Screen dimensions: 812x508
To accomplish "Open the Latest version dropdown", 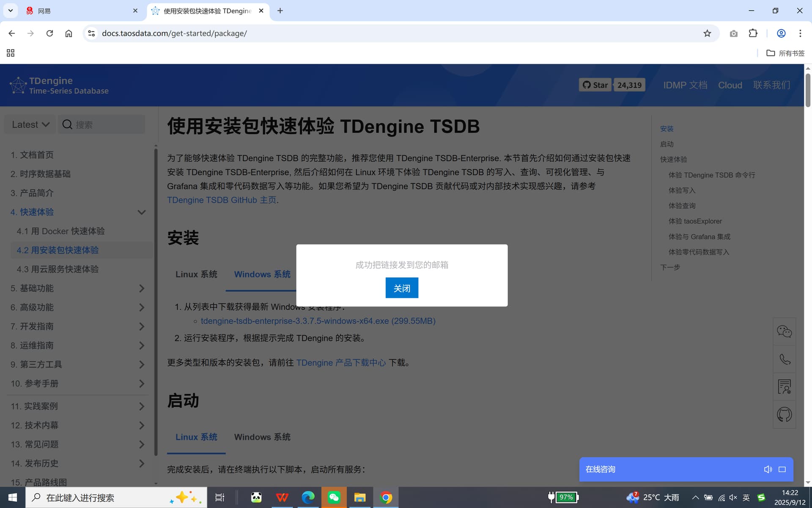I will pos(30,124).
